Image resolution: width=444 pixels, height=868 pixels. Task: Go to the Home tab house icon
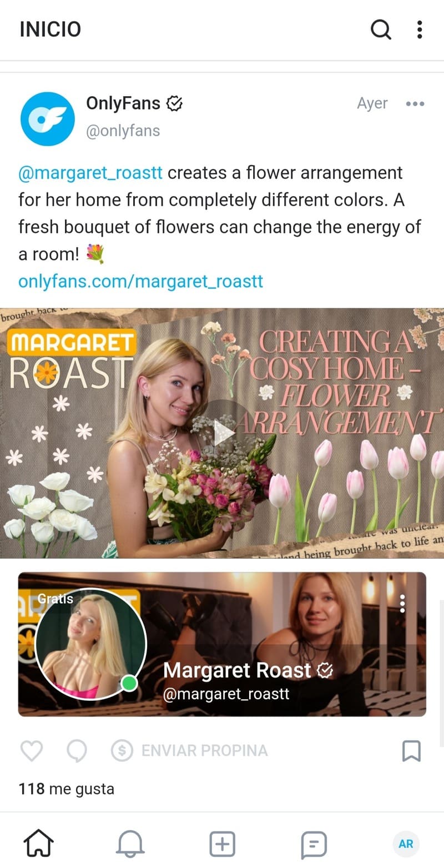tap(38, 844)
